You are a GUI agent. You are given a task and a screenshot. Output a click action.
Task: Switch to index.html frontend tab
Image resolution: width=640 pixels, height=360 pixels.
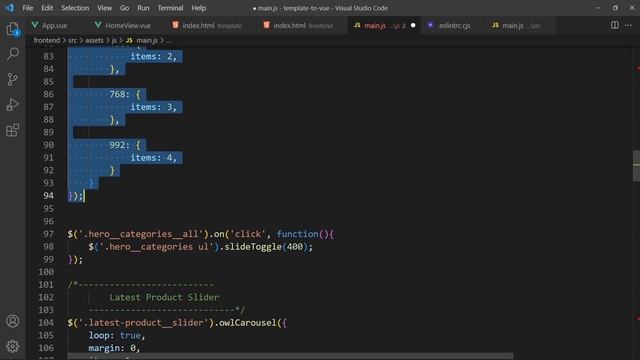coord(303,25)
